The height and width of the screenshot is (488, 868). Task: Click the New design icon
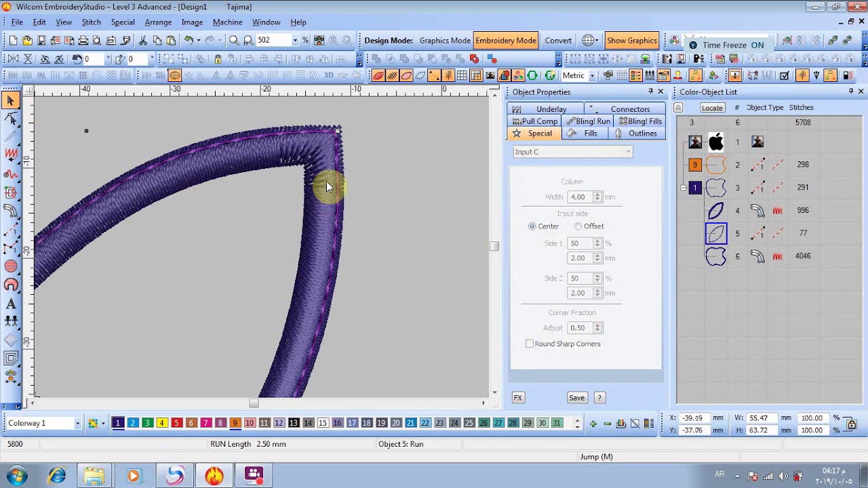click(13, 41)
